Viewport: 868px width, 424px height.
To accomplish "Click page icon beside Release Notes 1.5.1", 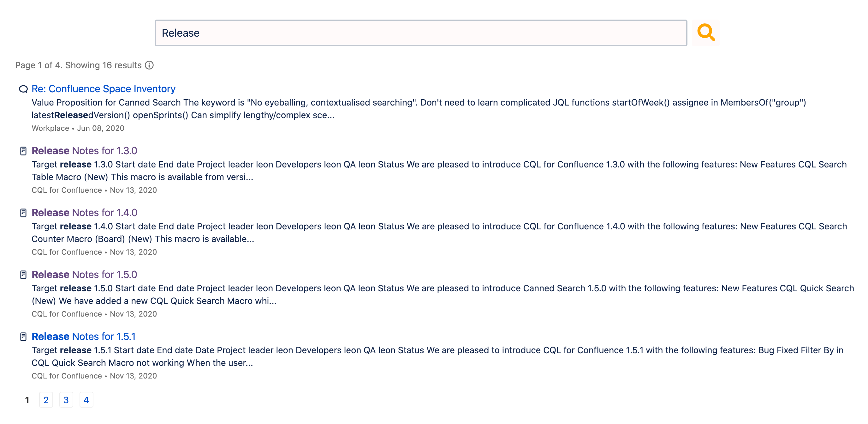I will tap(23, 336).
